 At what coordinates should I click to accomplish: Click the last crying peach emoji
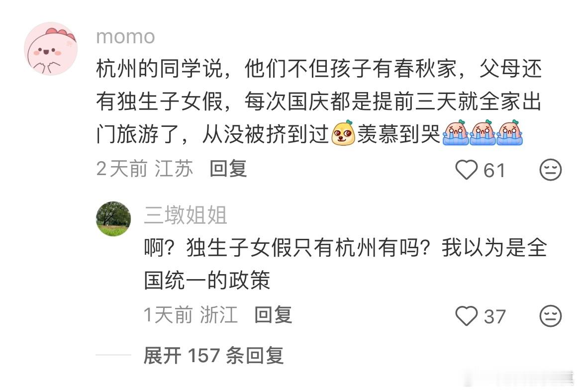click(509, 133)
